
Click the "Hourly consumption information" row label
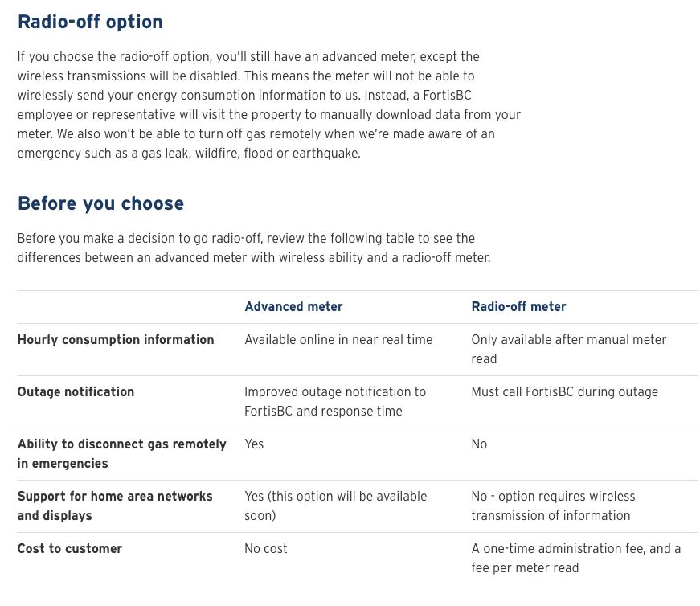click(x=116, y=340)
